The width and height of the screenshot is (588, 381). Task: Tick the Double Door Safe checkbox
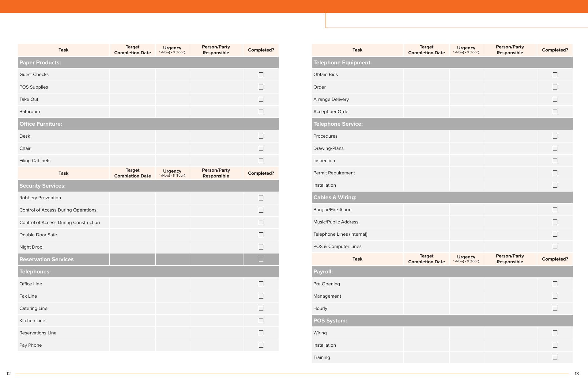click(261, 235)
